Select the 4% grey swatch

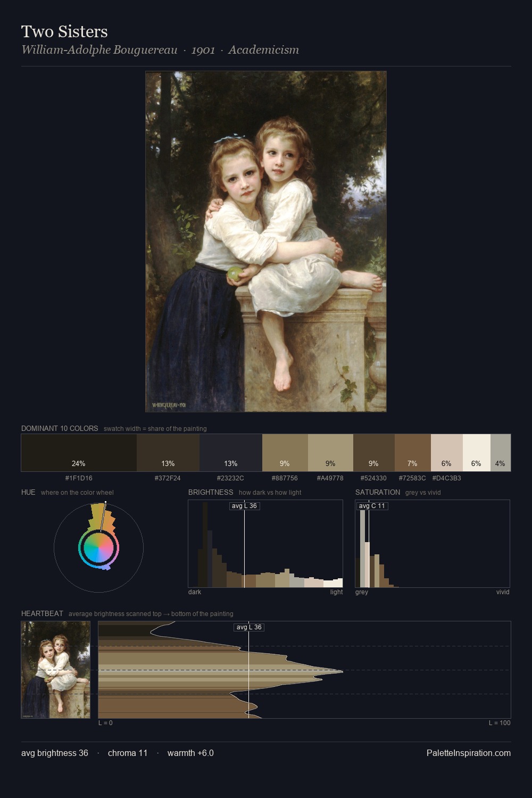click(x=501, y=453)
